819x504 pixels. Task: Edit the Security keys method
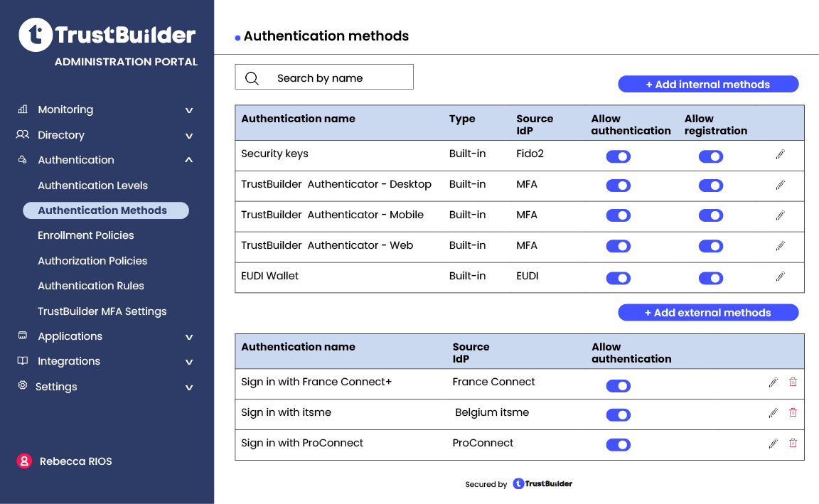[781, 154]
